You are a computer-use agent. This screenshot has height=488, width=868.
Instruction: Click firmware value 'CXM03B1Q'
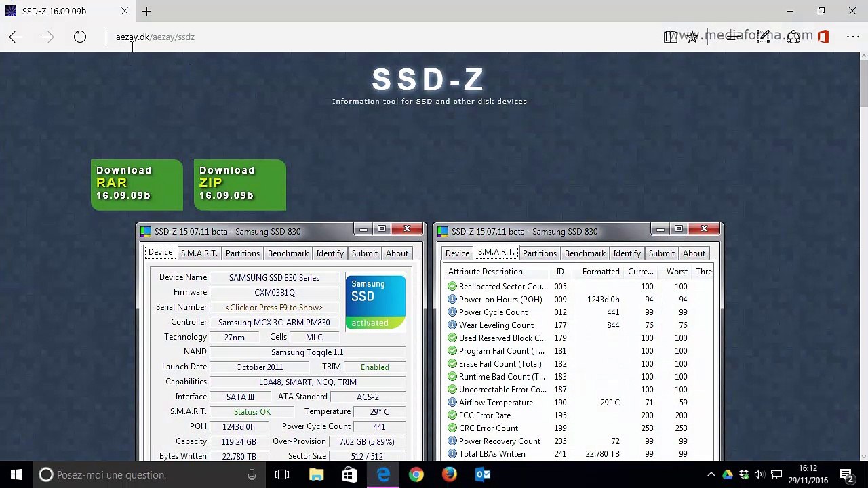tap(274, 292)
